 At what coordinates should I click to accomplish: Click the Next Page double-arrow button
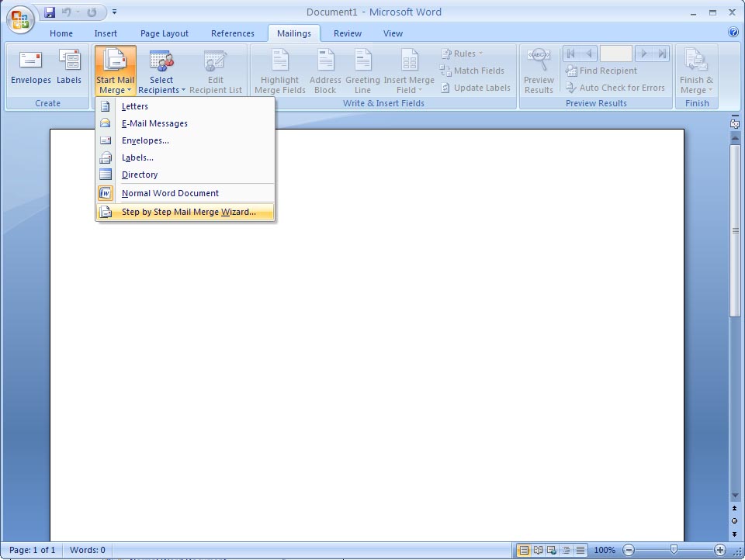(x=735, y=534)
